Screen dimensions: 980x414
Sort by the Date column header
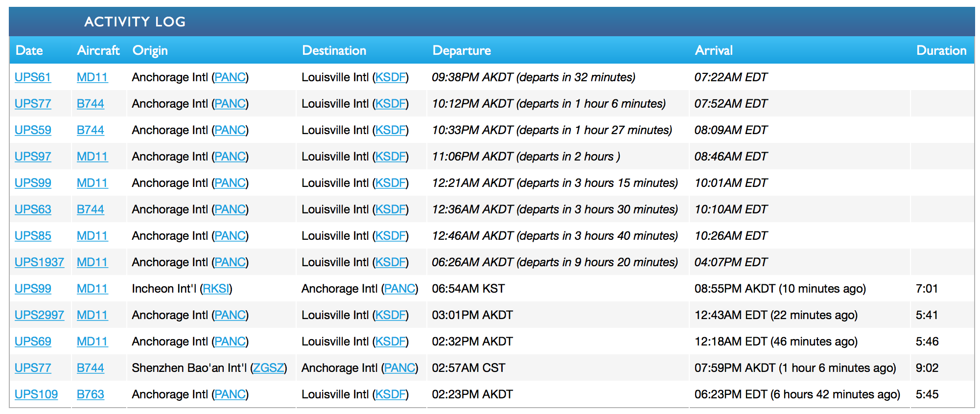coord(29,50)
